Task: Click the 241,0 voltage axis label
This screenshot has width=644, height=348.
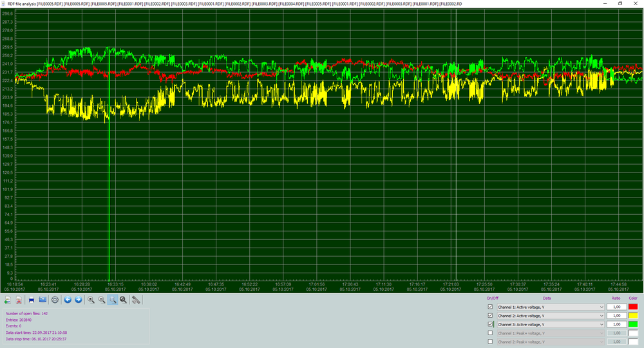Action: (x=7, y=64)
